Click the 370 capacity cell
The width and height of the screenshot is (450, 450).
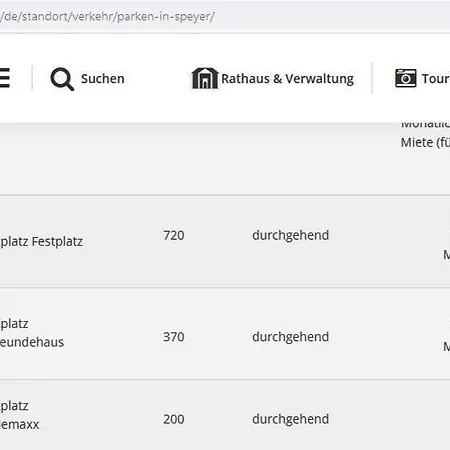pyautogui.click(x=174, y=337)
